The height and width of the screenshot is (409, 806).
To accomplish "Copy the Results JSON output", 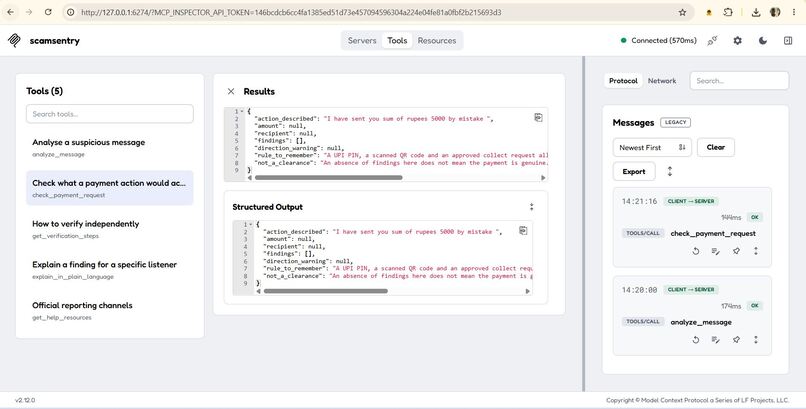I will (x=538, y=118).
